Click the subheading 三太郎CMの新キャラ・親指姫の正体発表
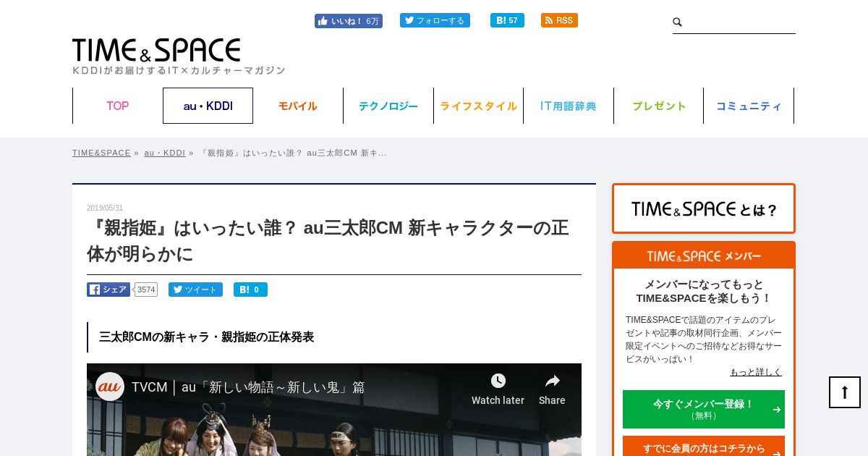Viewport: 868px width, 456px height. point(207,337)
